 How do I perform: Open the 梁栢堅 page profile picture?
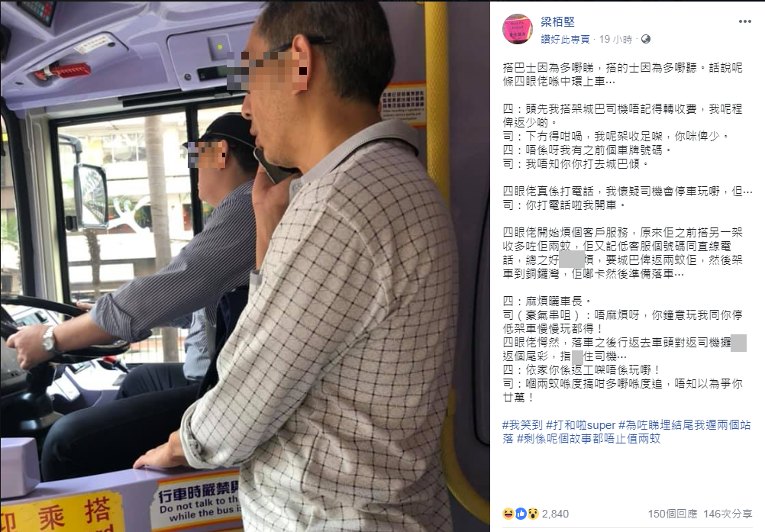click(x=518, y=29)
